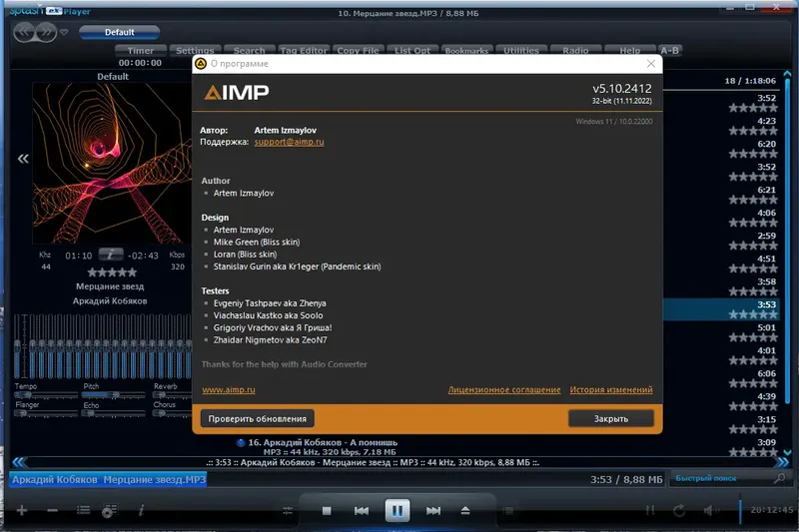
Task: Open the playlist list icon in bottom bar
Action: 83,510
